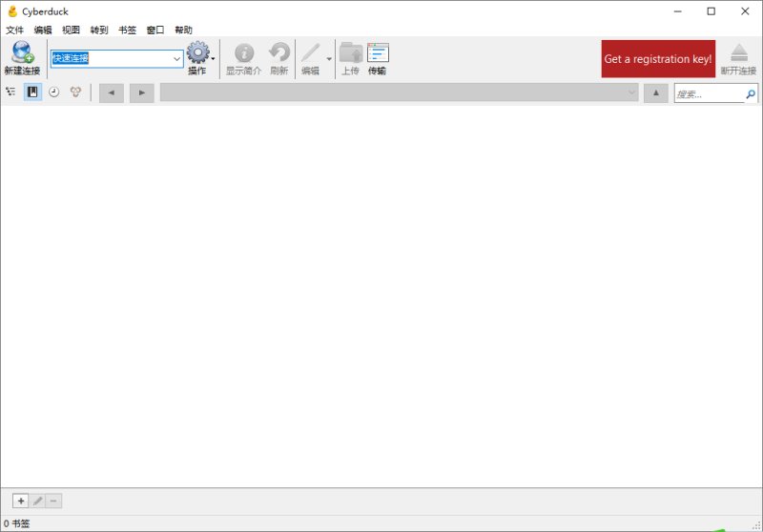
Task: Go forward with the right arrow button
Action: (141, 92)
